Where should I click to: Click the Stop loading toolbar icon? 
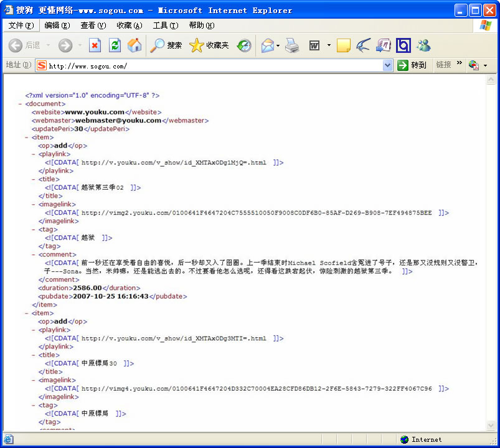[95, 45]
